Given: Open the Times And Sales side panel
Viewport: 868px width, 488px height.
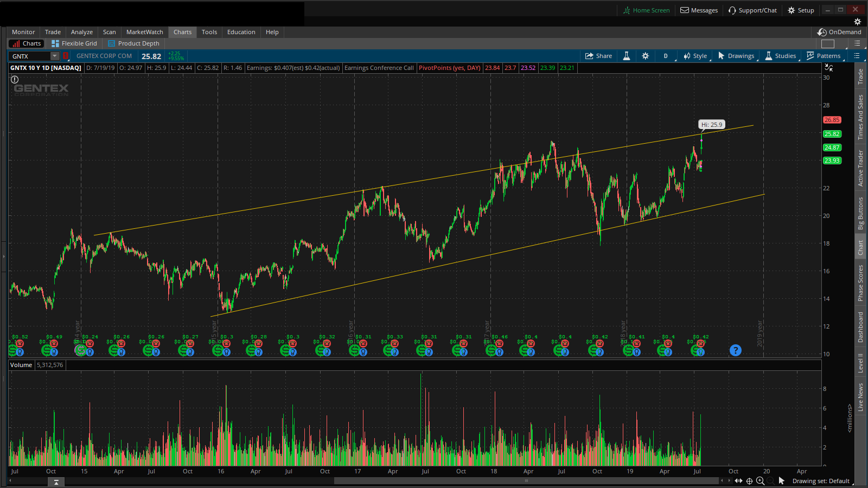Looking at the screenshot, I should 860,117.
